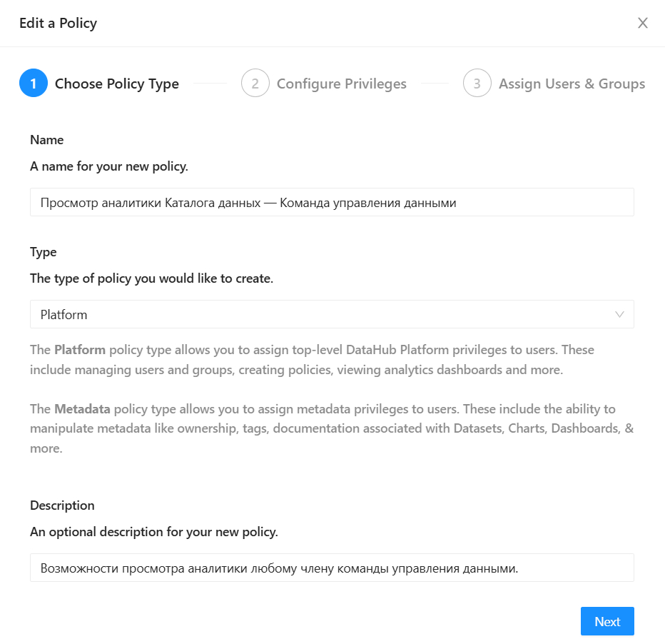Focus the policy Name input field
665x644 pixels.
pos(332,202)
